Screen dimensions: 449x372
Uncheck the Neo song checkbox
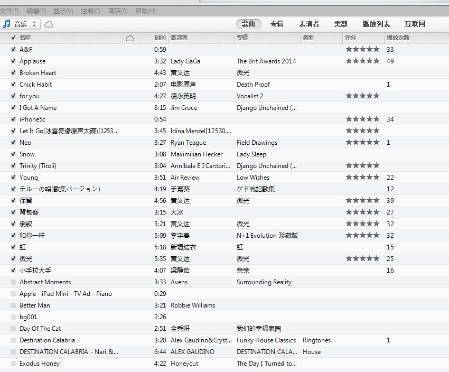[x=13, y=142]
